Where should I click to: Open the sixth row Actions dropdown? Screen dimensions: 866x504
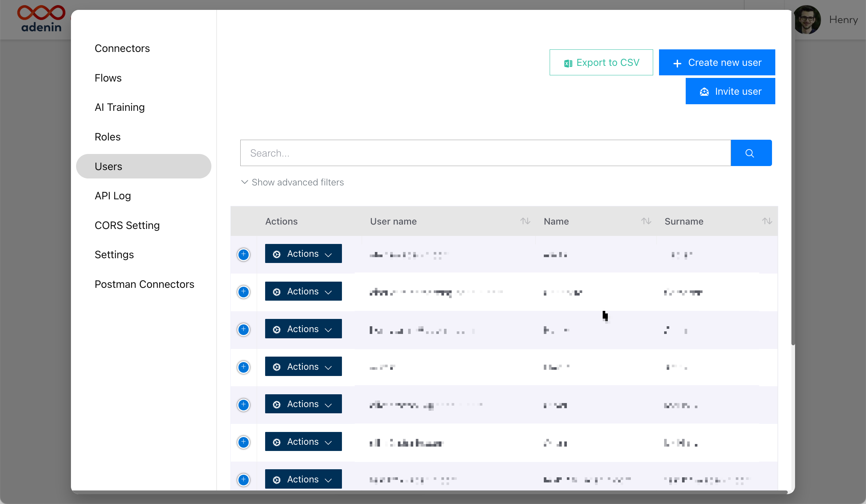coord(303,442)
